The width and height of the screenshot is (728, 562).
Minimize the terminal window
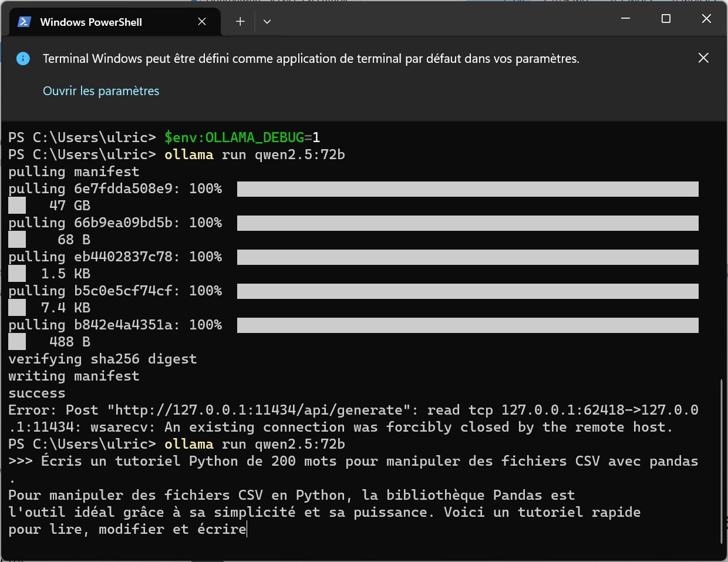click(625, 19)
